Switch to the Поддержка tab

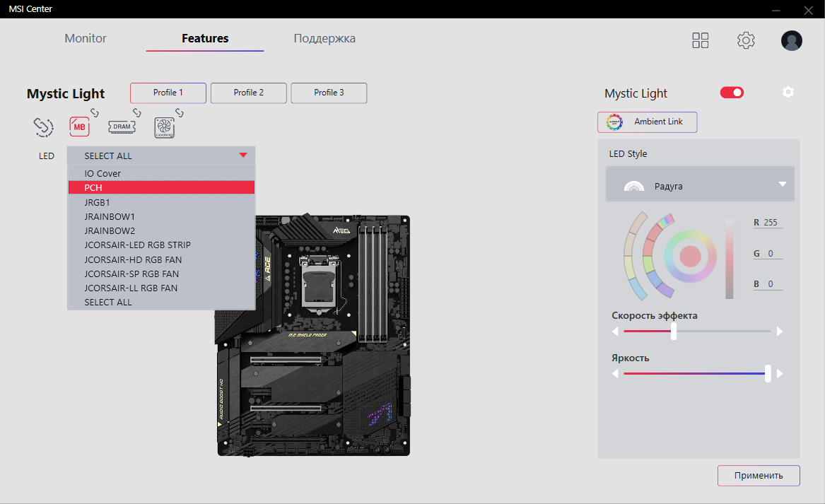[324, 38]
